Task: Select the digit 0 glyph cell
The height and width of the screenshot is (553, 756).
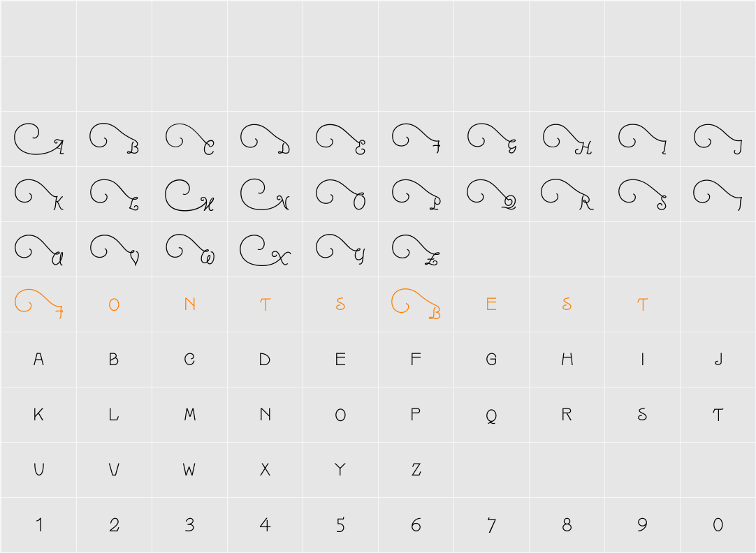Action: coord(718,524)
